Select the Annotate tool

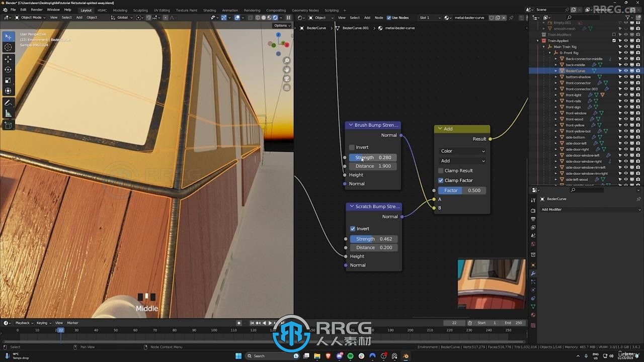[x=8, y=103]
